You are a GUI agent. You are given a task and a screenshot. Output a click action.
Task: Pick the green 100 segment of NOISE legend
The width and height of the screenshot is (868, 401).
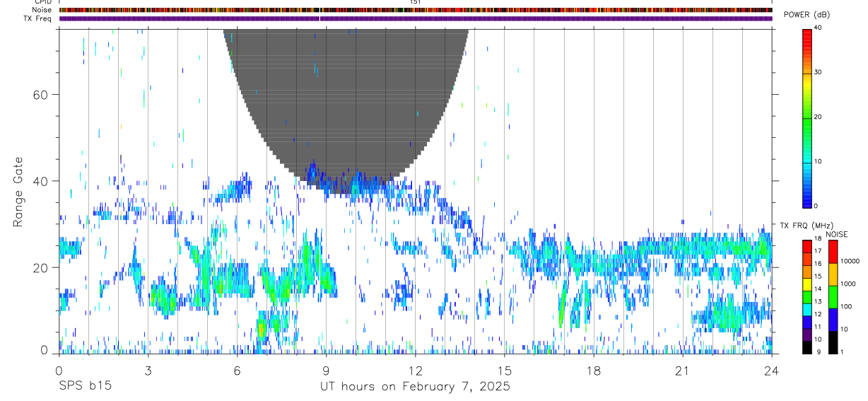coord(833,296)
